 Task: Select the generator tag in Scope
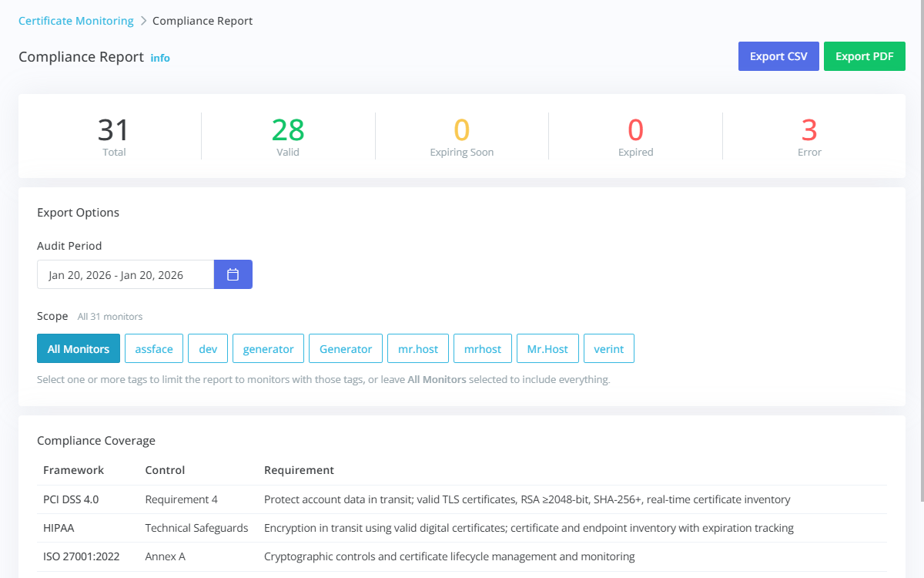tap(268, 348)
